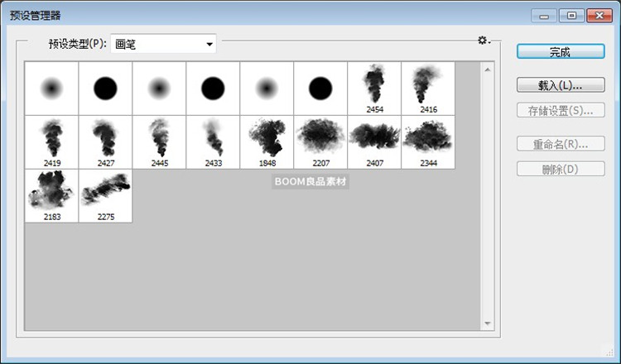The width and height of the screenshot is (621, 364).
Task: Select the brush thumbnail numbered 2407
Action: [x=374, y=141]
